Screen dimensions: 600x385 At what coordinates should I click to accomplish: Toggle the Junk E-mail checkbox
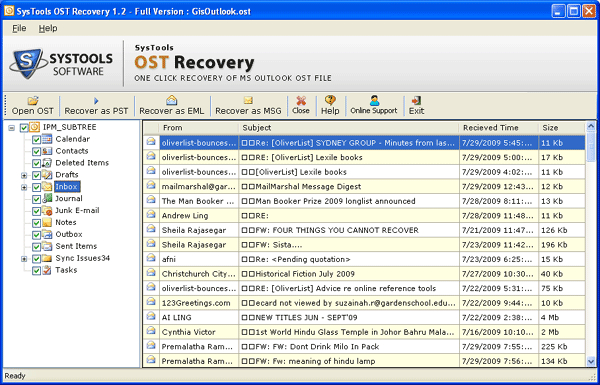coord(36,211)
